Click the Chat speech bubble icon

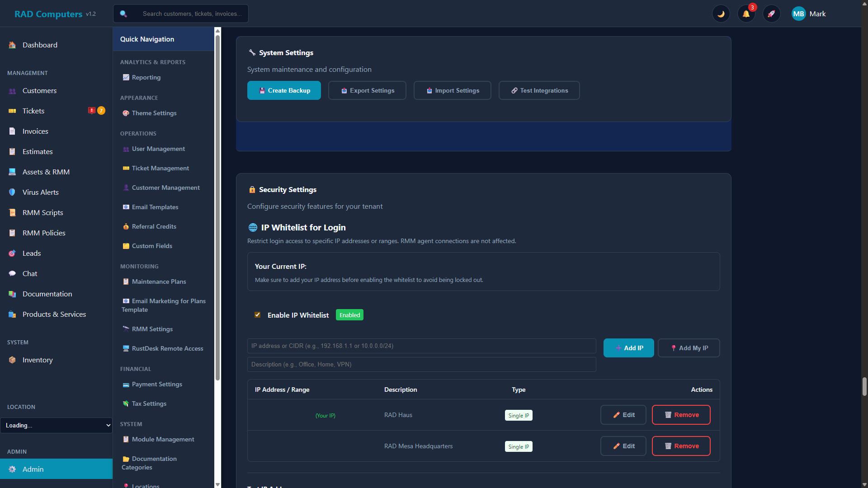coord(12,273)
